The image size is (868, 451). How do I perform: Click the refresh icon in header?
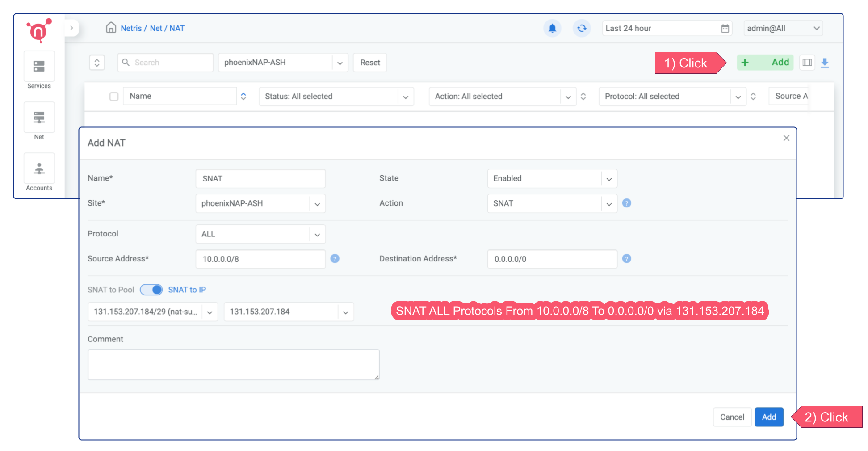(x=581, y=28)
